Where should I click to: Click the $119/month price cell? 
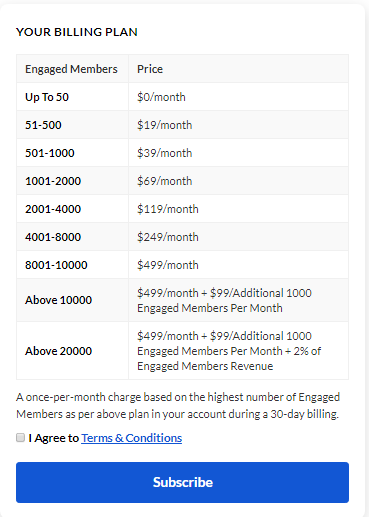click(x=239, y=209)
